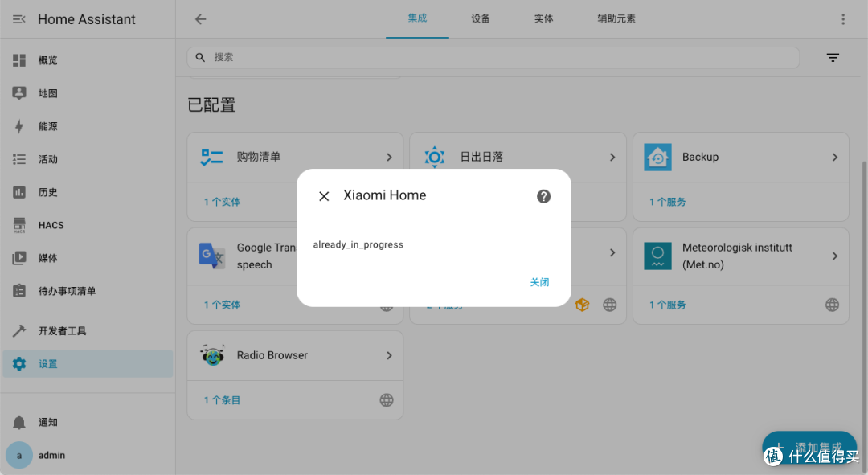868x475 pixels.
Task: Click Google Translate integration icon
Action: [x=211, y=256]
